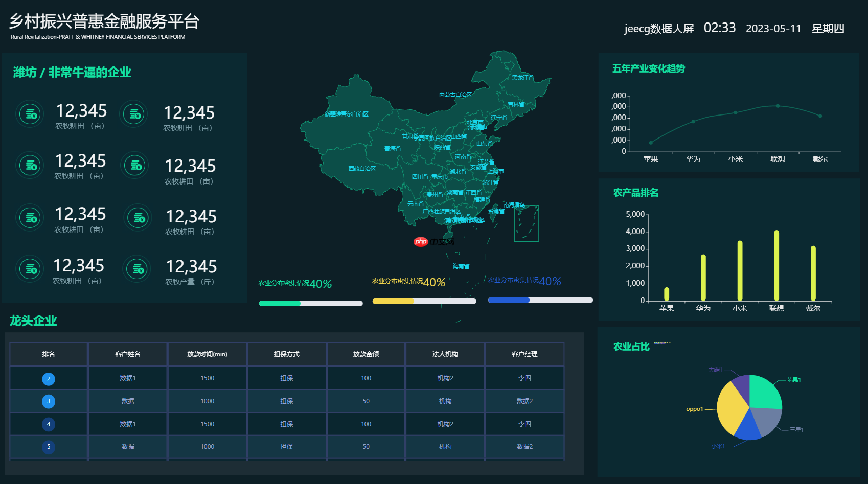Click the 客户经理 column header

click(524, 354)
